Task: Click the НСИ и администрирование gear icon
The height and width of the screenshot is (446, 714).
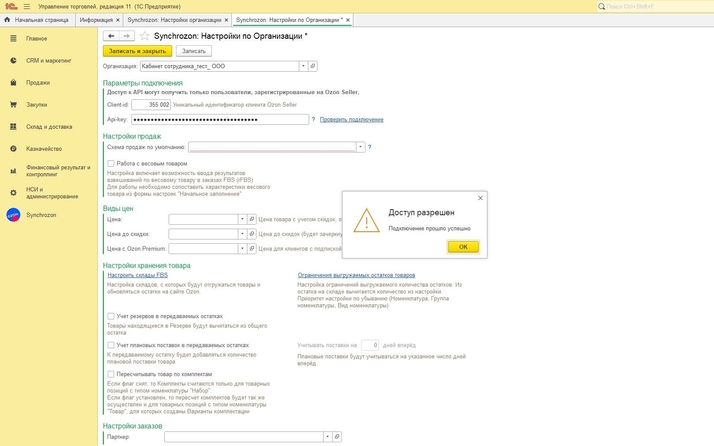Action: point(13,192)
